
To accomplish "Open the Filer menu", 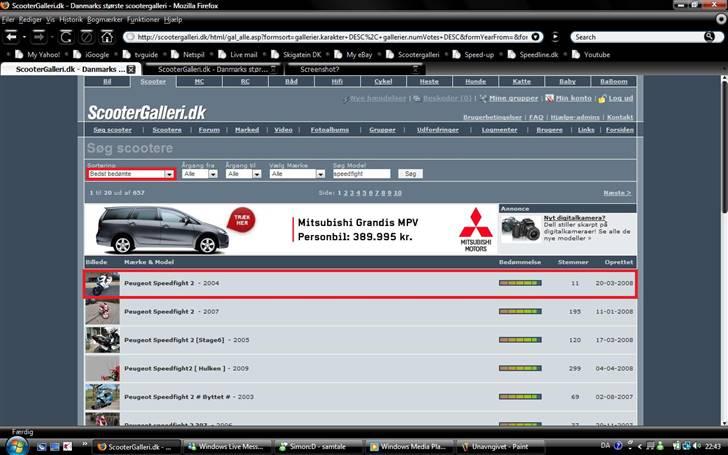I will [8, 20].
